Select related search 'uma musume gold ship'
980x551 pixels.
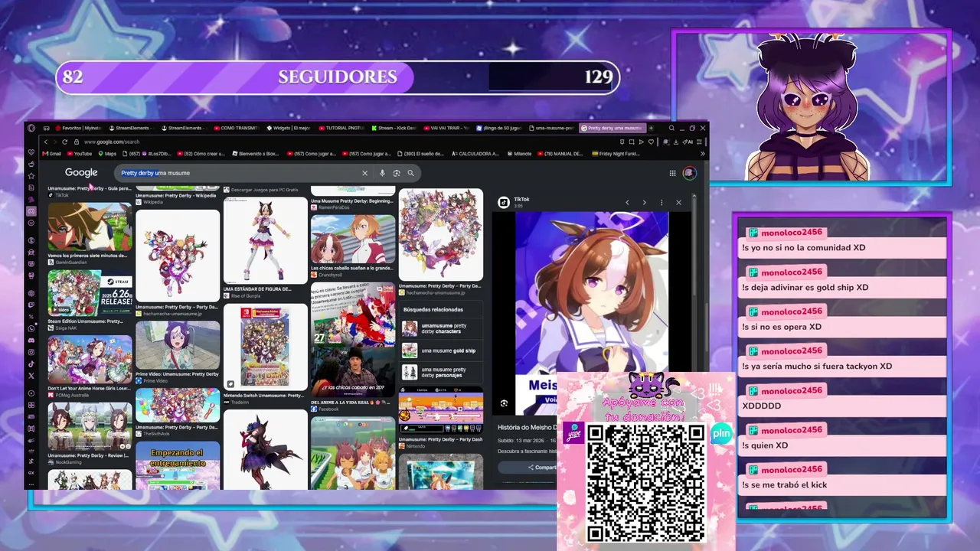(441, 350)
